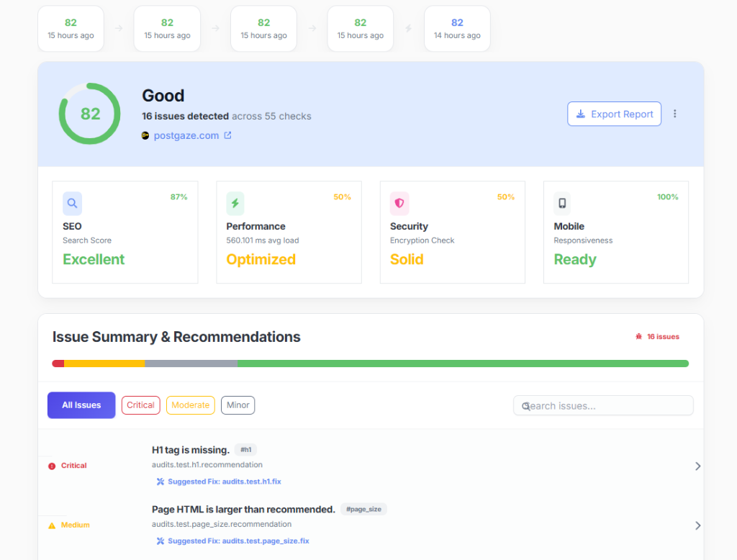Click the SEO magnifying glass icon
The image size is (737, 560).
[x=72, y=204]
